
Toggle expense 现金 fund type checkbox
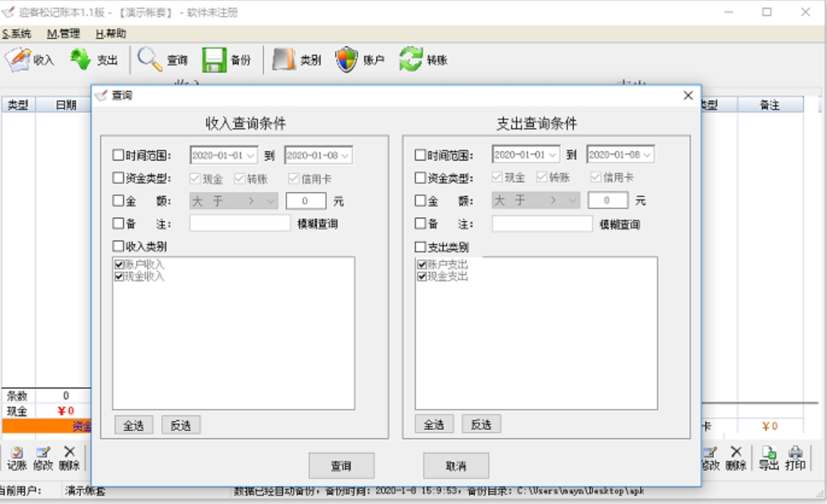pos(497,177)
